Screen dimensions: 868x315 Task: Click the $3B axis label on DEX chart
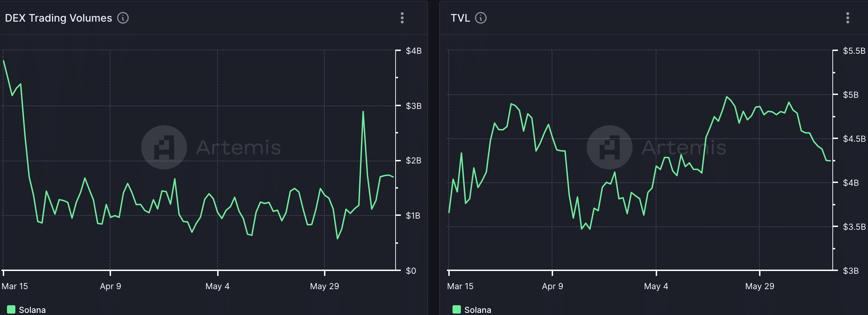[x=413, y=106]
